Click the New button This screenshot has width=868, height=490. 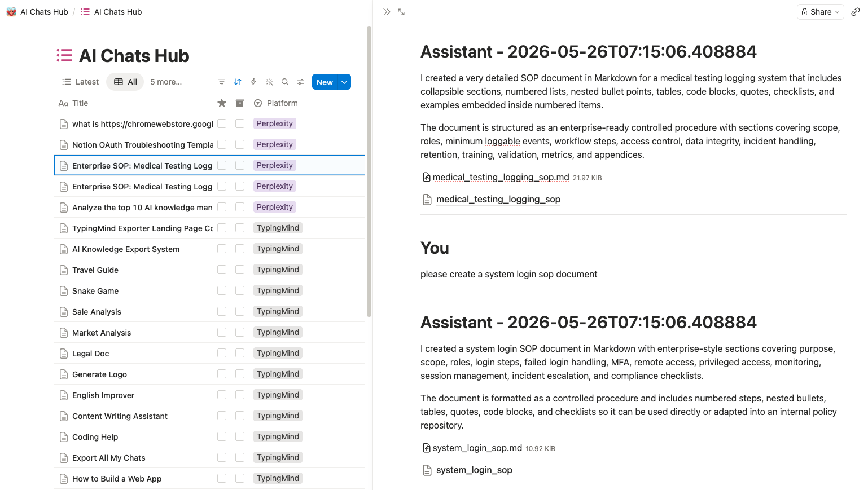(325, 82)
